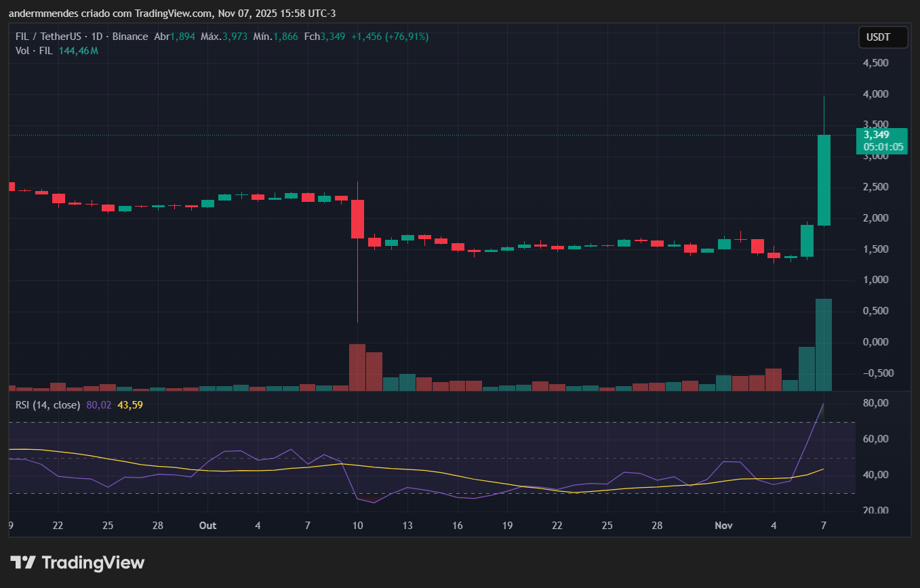920x588 pixels.
Task: Toggle the USDT currency button
Action: click(883, 37)
